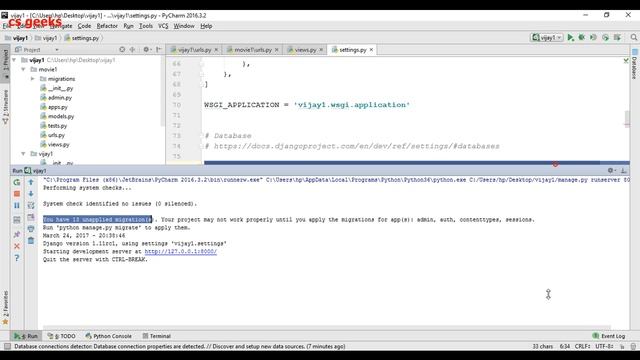Close the Run tab with red X
This screenshot has width=640, height=360.
pyautogui.click(x=17, y=246)
